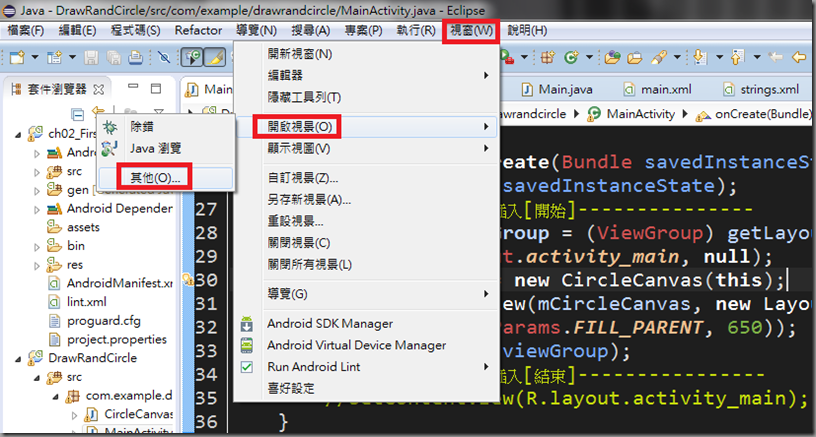Select the Java 瀏覽 perspective

coord(165,148)
